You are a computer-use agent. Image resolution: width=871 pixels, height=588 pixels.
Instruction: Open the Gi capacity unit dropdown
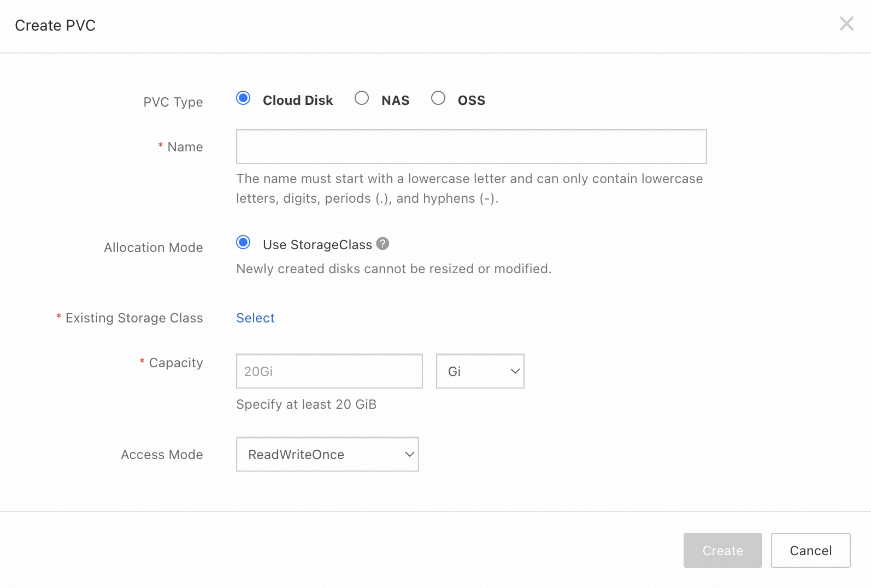click(x=480, y=371)
